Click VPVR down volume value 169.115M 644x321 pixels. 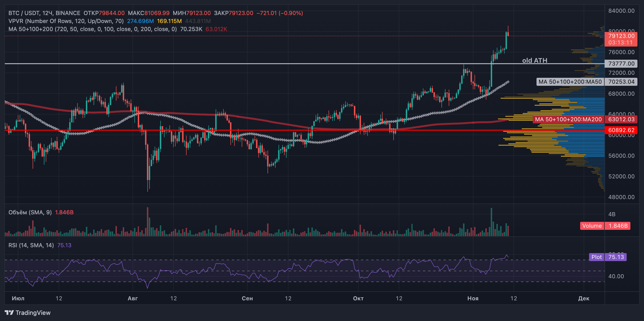[169, 21]
